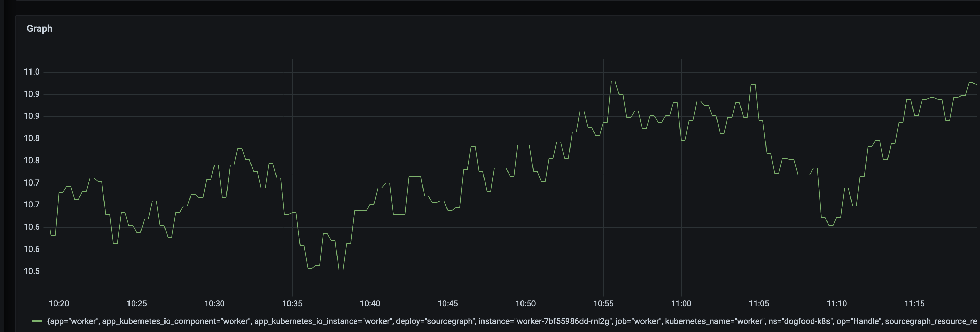The image size is (980, 332).
Task: Click the 11:10 time axis label
Action: 837,304
